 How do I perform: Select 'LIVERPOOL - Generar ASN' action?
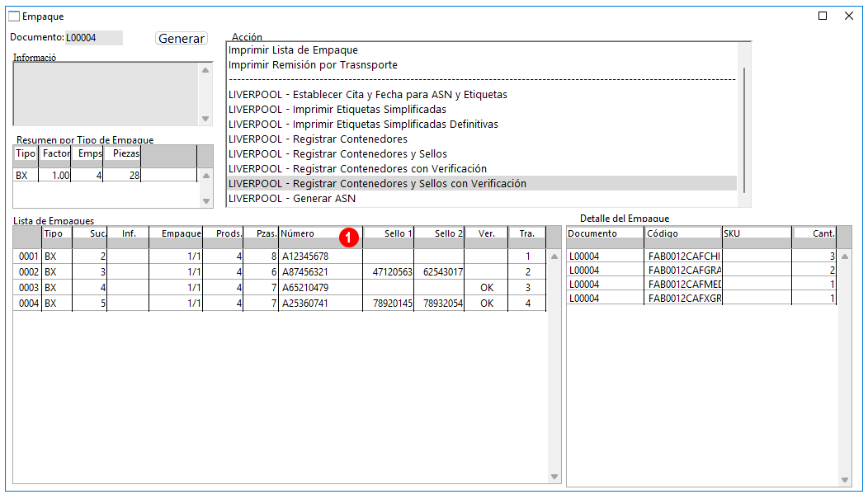482,199
